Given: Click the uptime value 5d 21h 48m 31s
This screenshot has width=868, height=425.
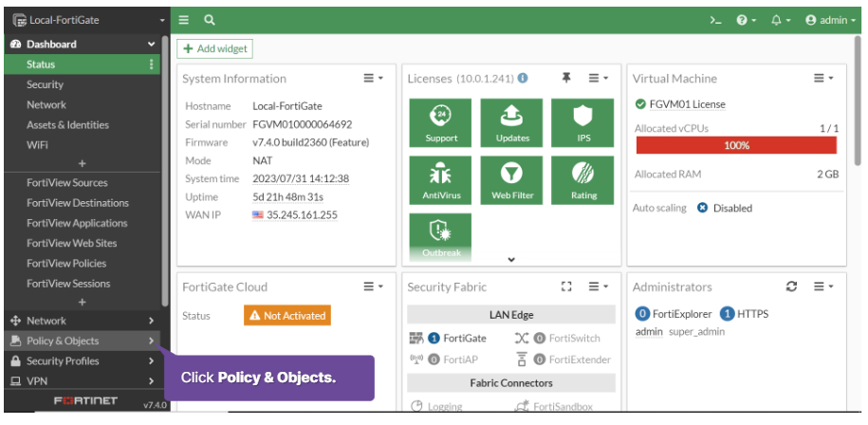Looking at the screenshot, I should [x=287, y=197].
